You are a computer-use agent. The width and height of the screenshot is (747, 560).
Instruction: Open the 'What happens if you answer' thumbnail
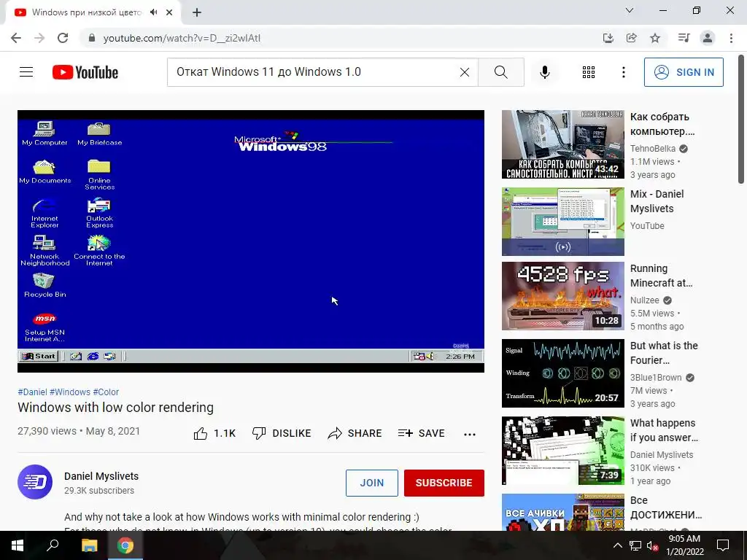(562, 451)
